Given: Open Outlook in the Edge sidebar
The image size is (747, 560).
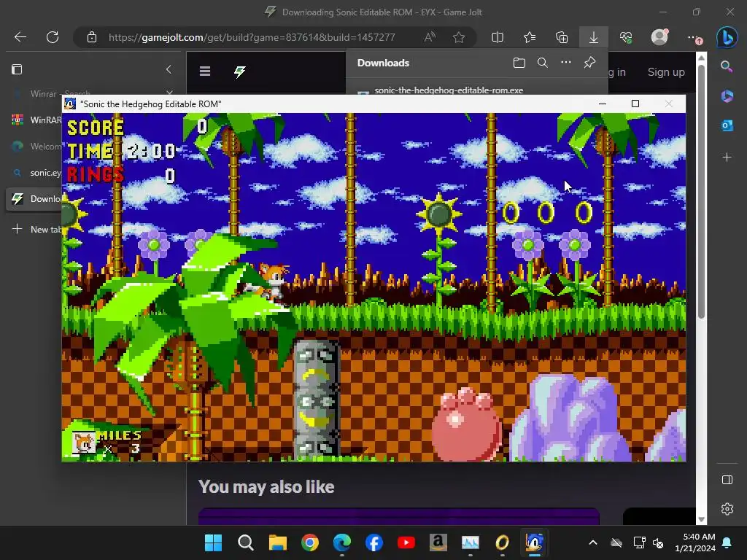Looking at the screenshot, I should [727, 125].
